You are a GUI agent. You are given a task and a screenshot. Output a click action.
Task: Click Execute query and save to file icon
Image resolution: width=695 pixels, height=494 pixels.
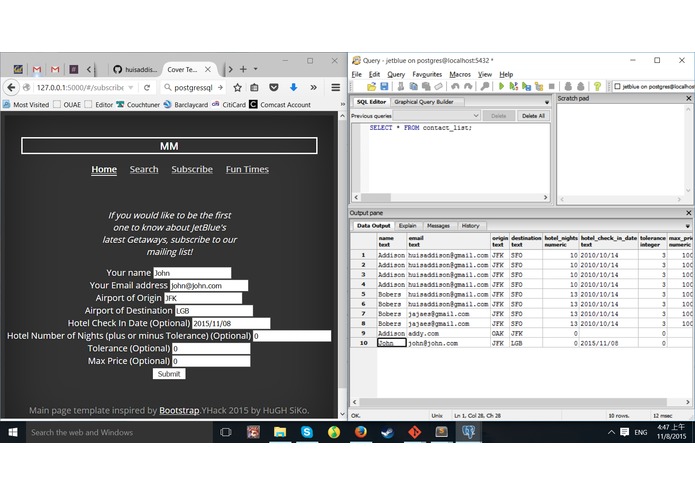(x=527, y=86)
